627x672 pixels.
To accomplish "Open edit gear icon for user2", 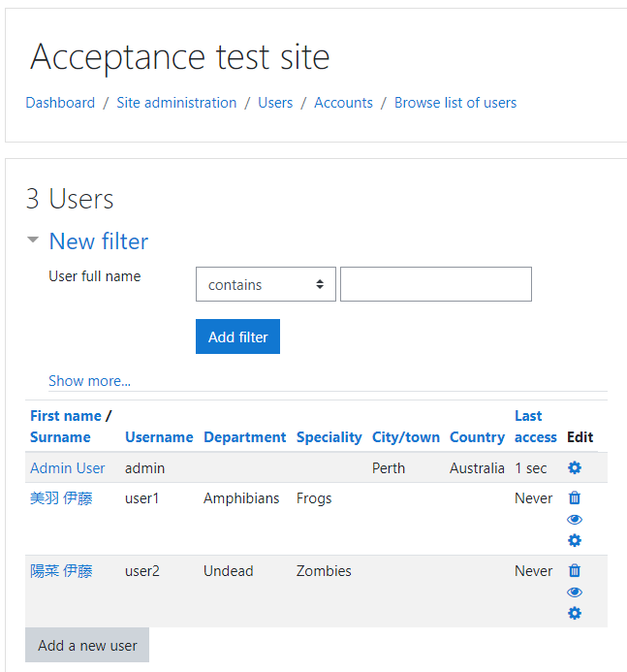I will (575, 613).
